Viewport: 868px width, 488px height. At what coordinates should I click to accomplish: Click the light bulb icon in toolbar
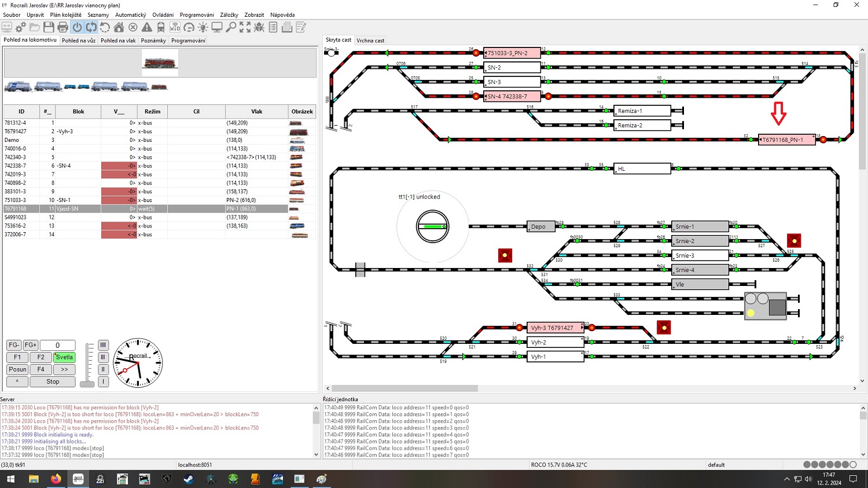(x=203, y=27)
